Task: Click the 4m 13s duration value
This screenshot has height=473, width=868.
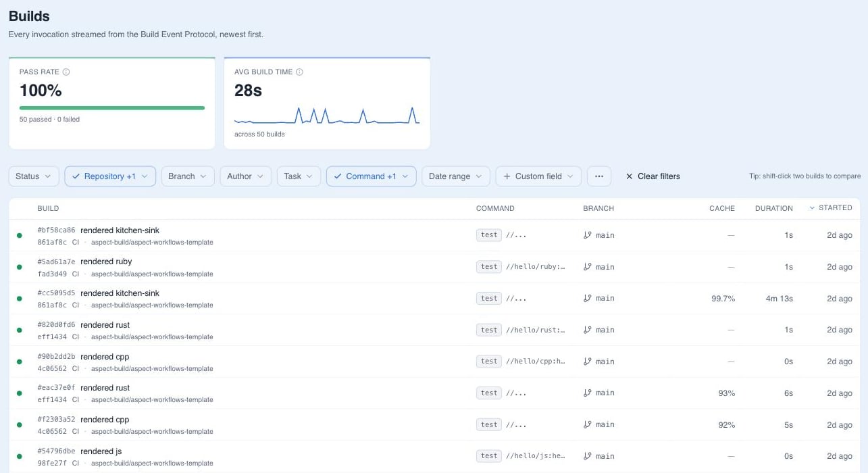Action: point(780,299)
